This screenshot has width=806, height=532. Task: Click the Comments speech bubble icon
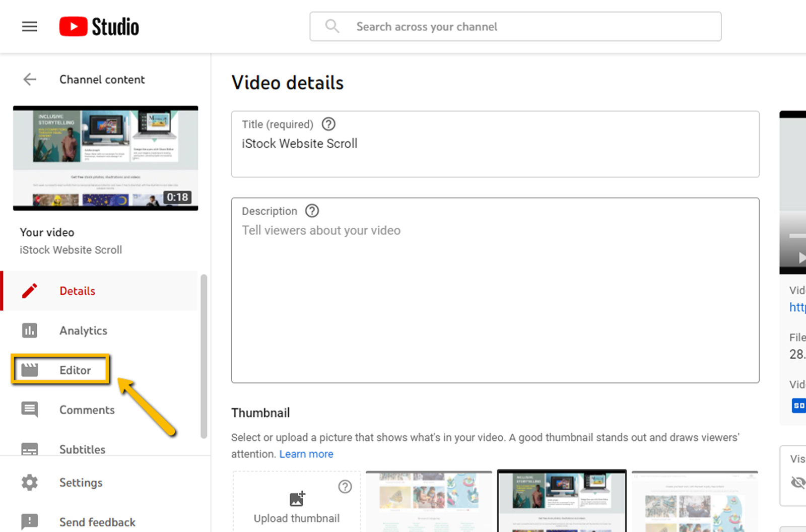click(30, 410)
